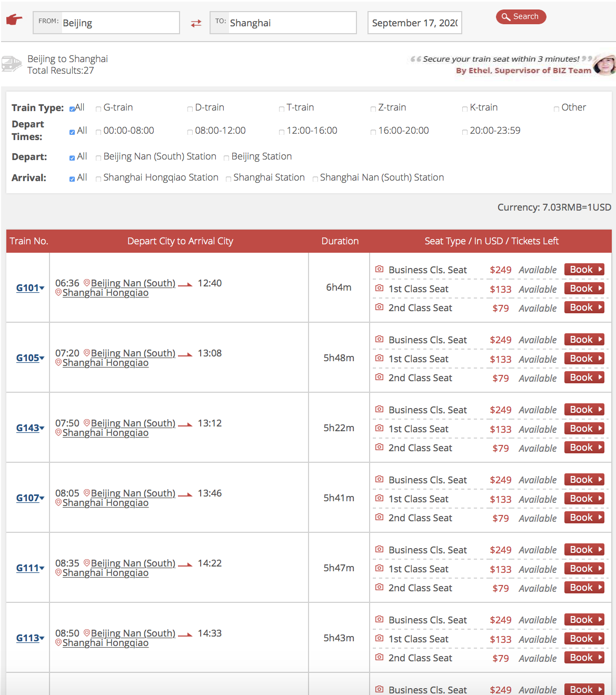Expand G101 train number dropdown arrow
Viewport: 616px width, 695px height.
click(x=42, y=287)
